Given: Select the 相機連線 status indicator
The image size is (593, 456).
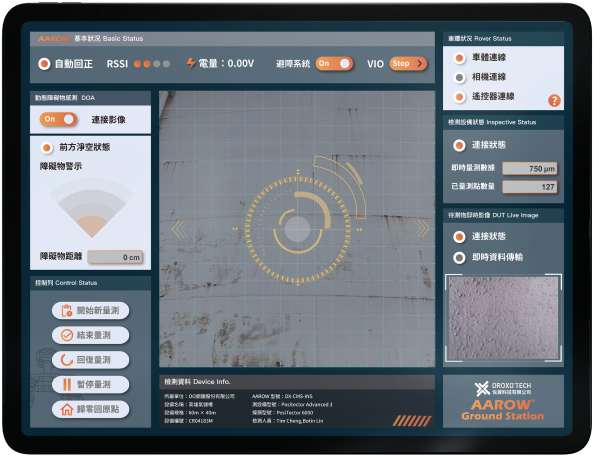Looking at the screenshot, I should tap(459, 78).
